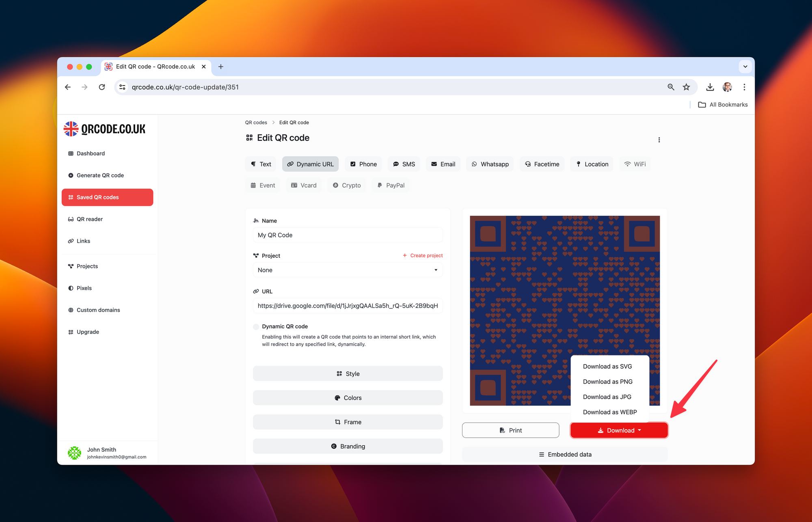Image resolution: width=812 pixels, height=522 pixels.
Task: Toggle the Dynamic QR code checkbox
Action: click(256, 326)
